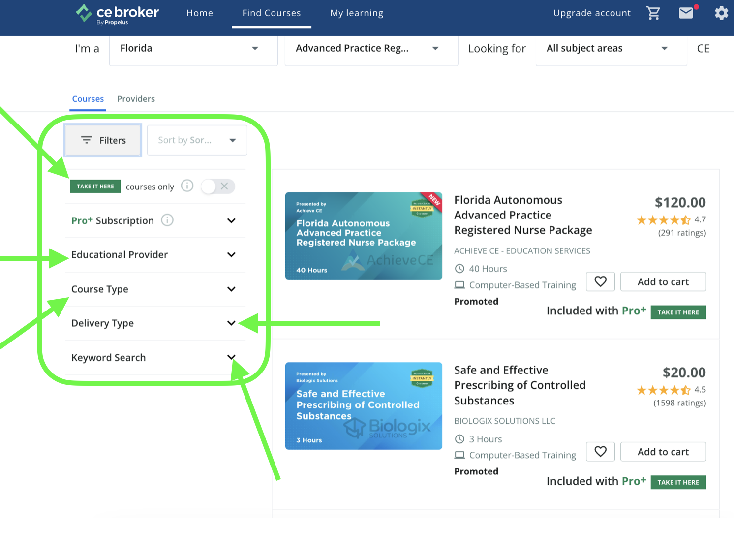The image size is (734, 560).
Task: Click info icon next to courses only
Action: coord(187,186)
